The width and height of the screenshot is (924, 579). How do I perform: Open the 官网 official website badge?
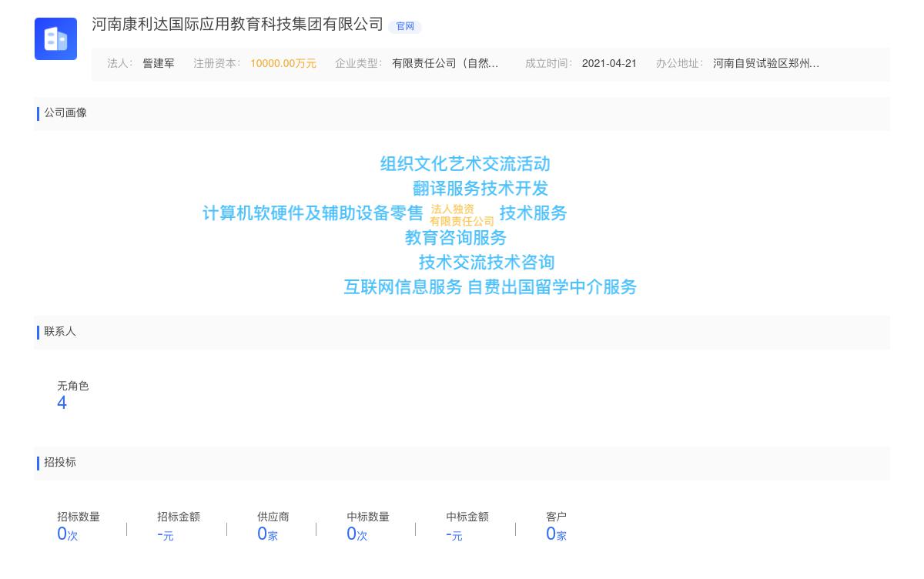coord(405,26)
